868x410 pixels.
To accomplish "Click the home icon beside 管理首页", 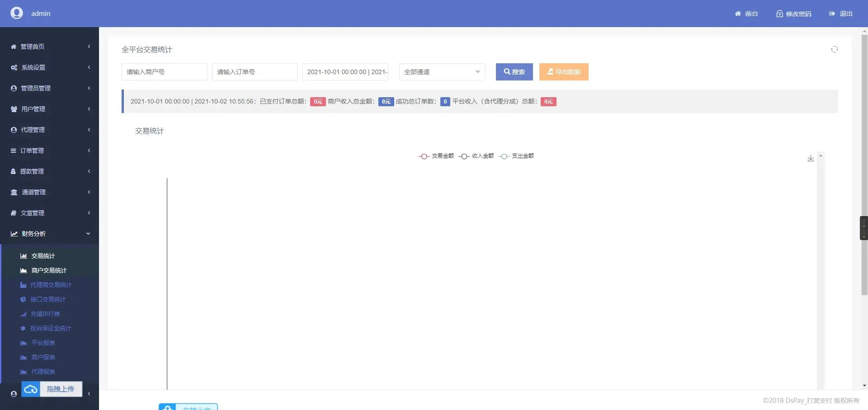I will click(x=14, y=47).
